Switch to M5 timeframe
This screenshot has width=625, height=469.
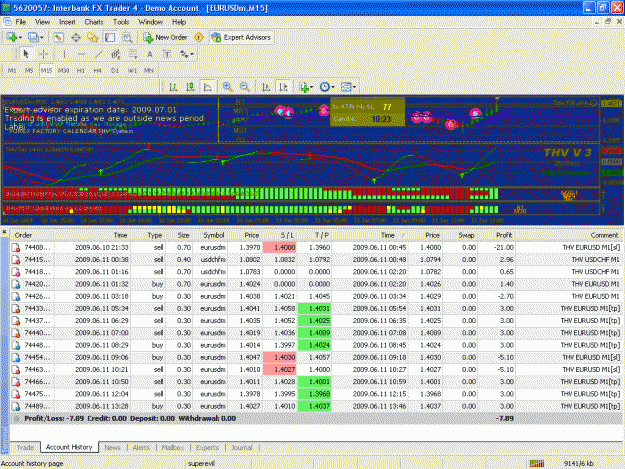pyautogui.click(x=29, y=71)
